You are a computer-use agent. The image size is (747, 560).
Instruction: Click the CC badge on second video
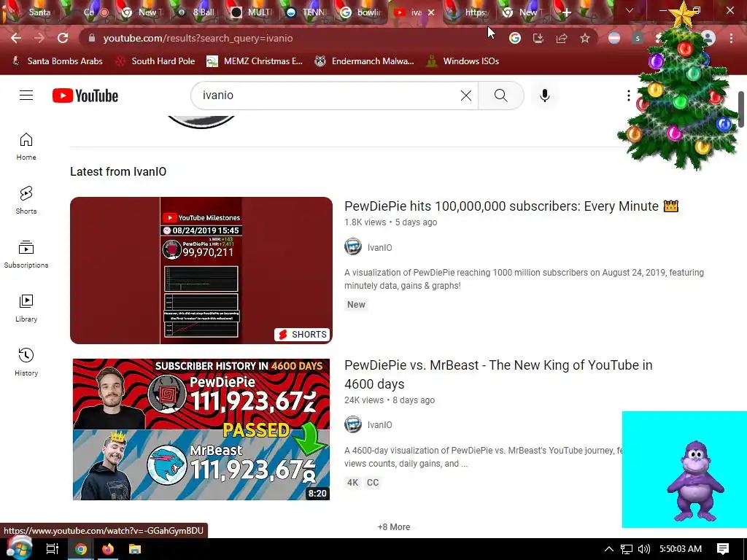373,483
